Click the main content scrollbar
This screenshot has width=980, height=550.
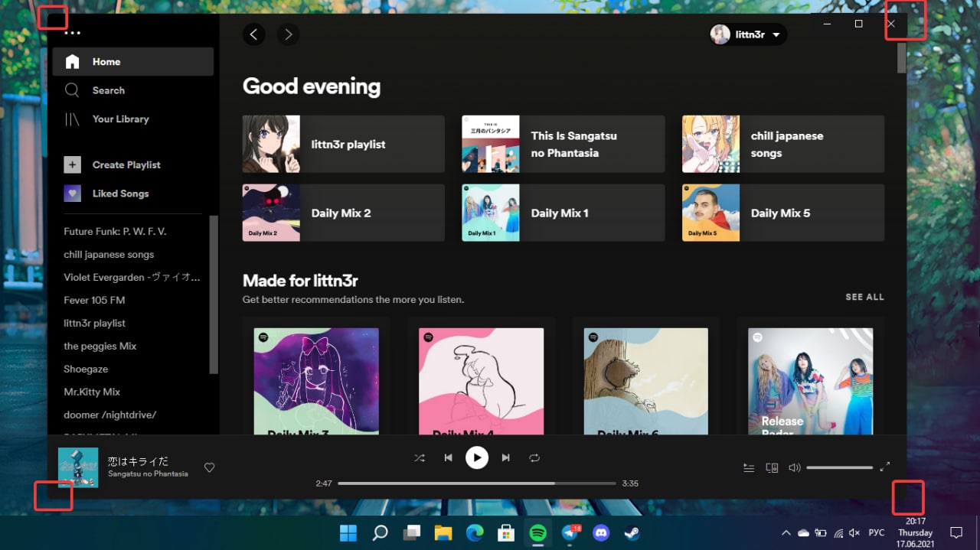click(902, 58)
